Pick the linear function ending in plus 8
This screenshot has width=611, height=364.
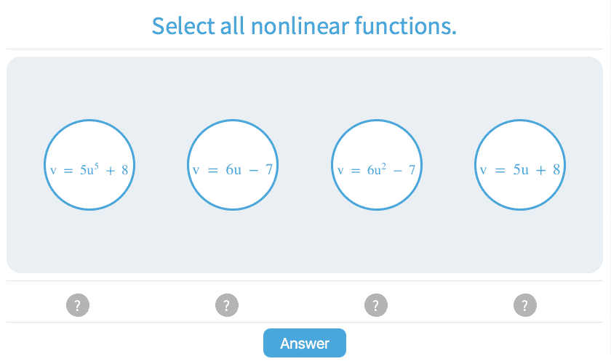pos(519,166)
